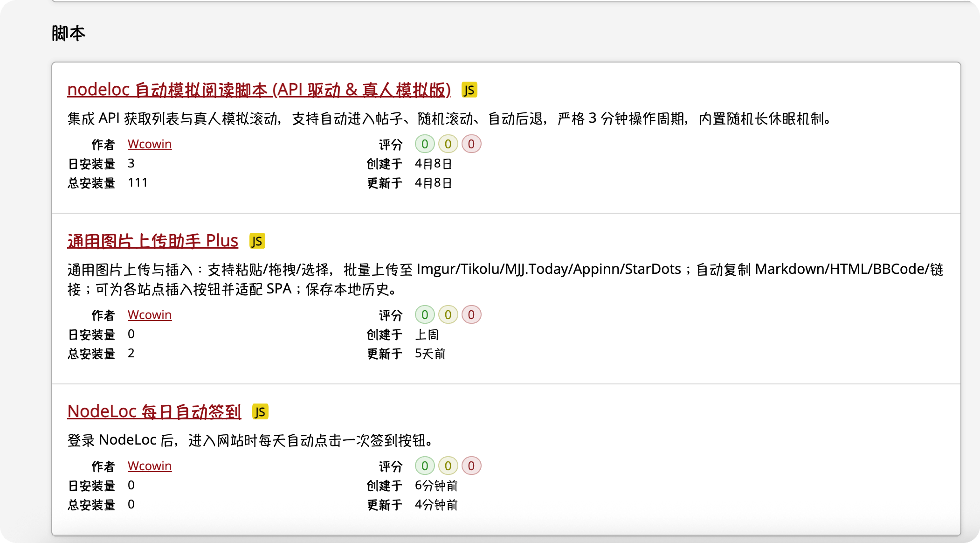Screen dimensions: 980x543
Task: Open author Wcowin under nodeloc 自动模拟阅读脚本
Action: (150, 144)
